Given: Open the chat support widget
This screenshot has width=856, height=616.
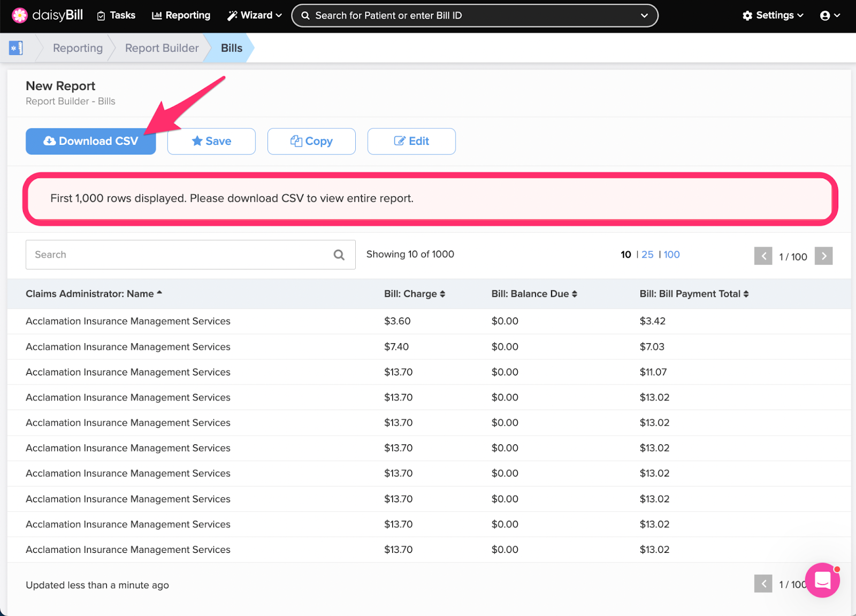Looking at the screenshot, I should [822, 580].
